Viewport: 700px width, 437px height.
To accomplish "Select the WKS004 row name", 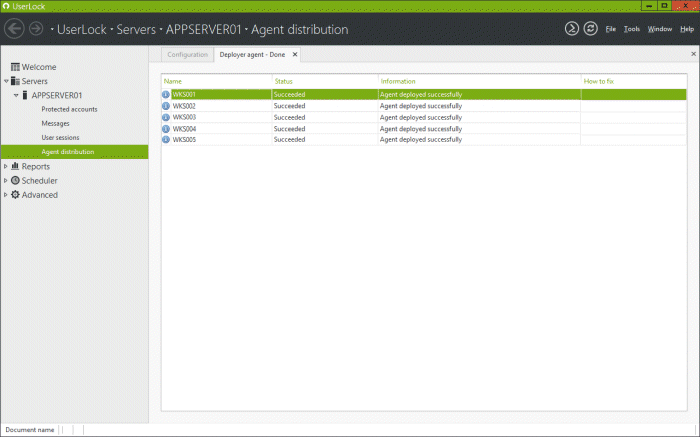I will click(184, 129).
